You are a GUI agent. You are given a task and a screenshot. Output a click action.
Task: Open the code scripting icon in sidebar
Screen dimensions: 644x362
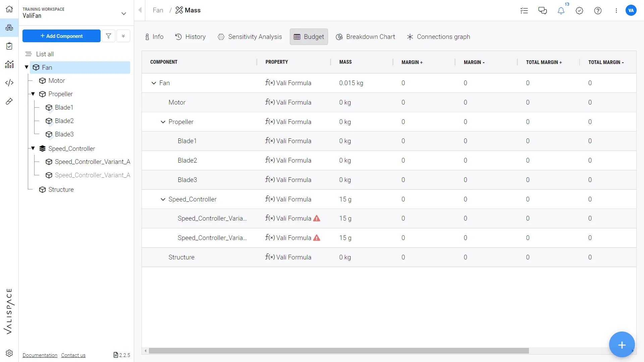click(x=9, y=83)
